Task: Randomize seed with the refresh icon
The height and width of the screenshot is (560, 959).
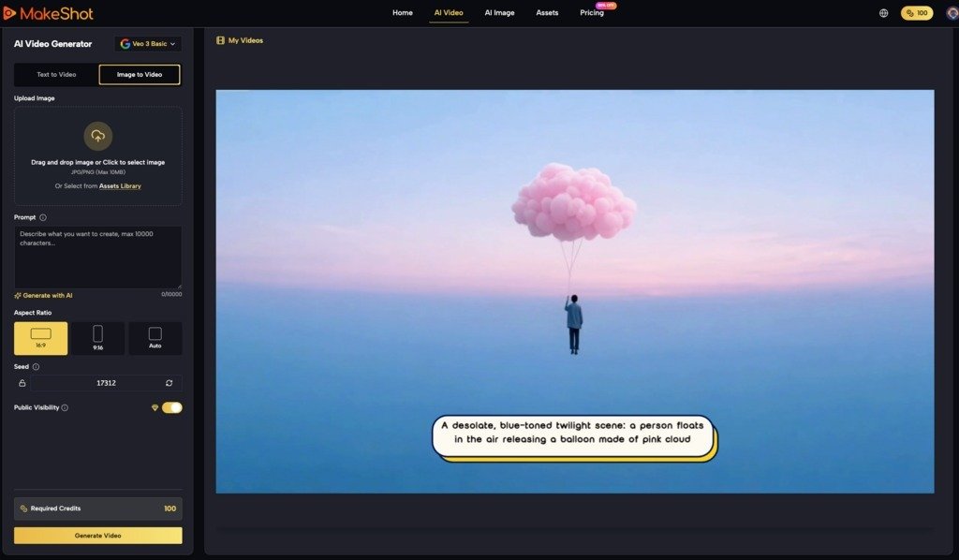Action: pyautogui.click(x=169, y=383)
